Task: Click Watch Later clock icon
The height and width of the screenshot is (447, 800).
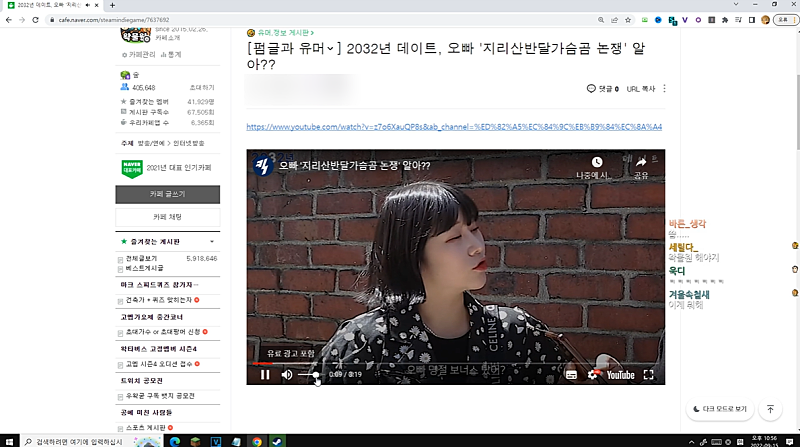Action: coord(596,162)
